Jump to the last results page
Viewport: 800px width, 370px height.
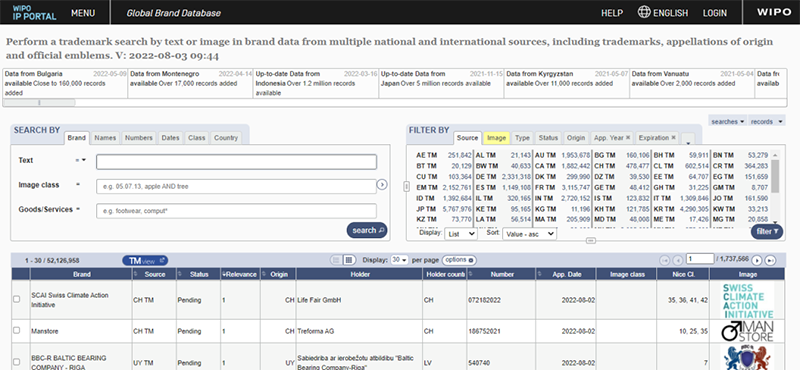770,260
